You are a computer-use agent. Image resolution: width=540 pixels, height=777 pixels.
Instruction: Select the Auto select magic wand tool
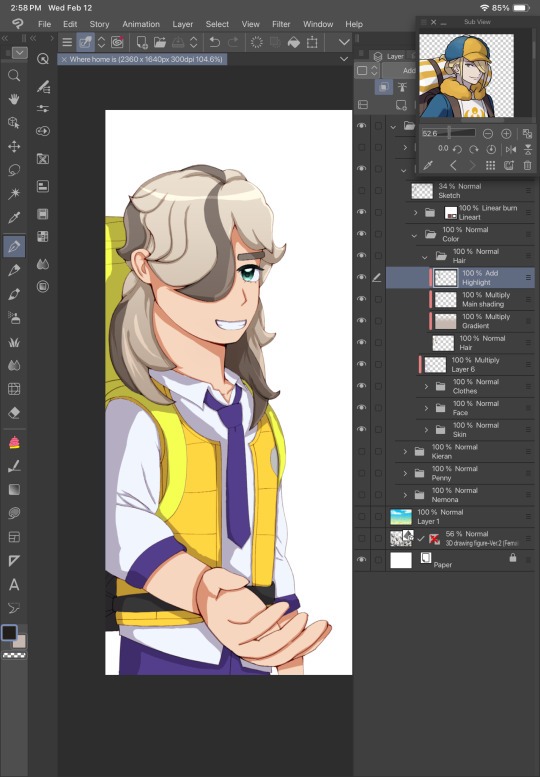tap(14, 193)
